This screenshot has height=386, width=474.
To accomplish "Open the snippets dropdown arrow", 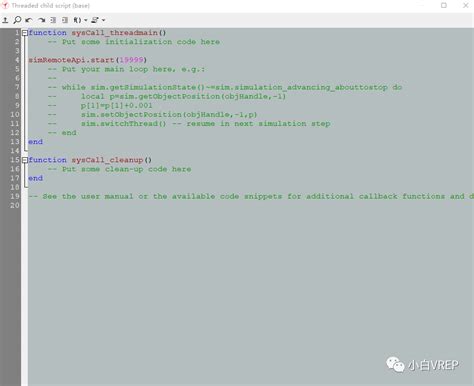I will point(103,20).
